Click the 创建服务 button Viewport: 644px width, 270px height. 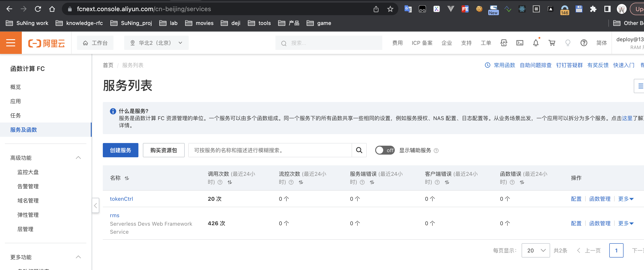[121, 150]
